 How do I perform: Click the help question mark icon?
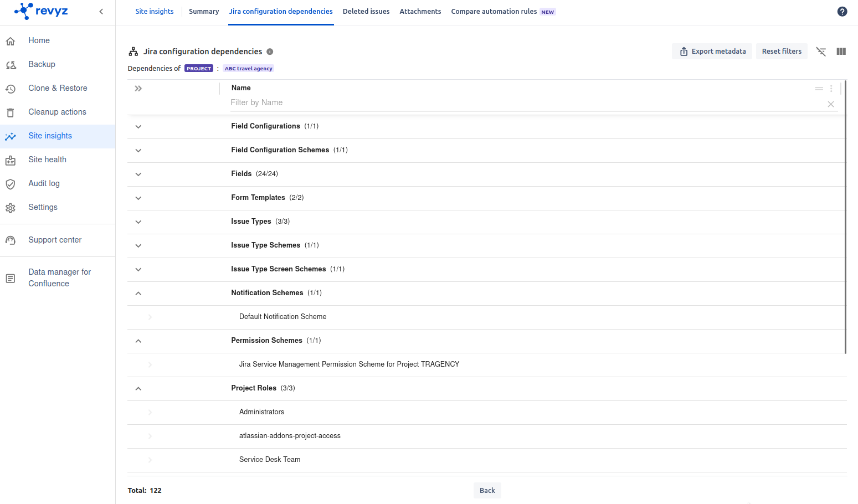tap(842, 12)
